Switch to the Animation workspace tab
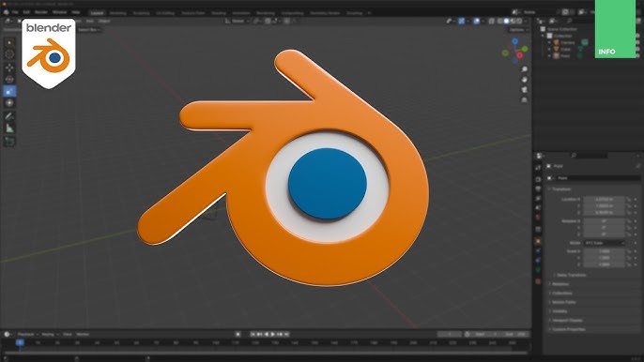 click(x=241, y=13)
